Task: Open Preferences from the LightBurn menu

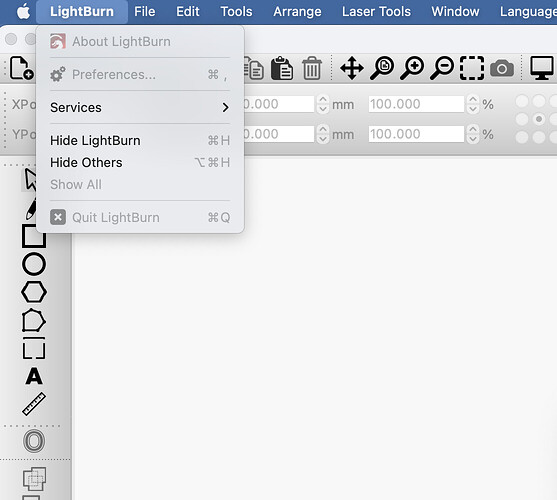Action: (x=140, y=75)
